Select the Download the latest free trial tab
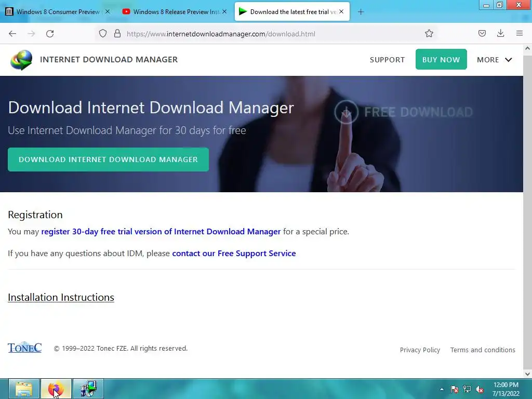The image size is (532, 399). click(x=292, y=12)
